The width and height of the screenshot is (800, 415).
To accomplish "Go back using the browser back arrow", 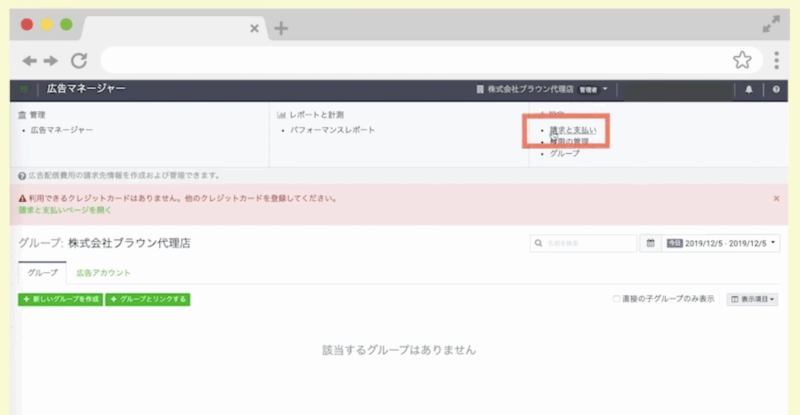I will 30,61.
